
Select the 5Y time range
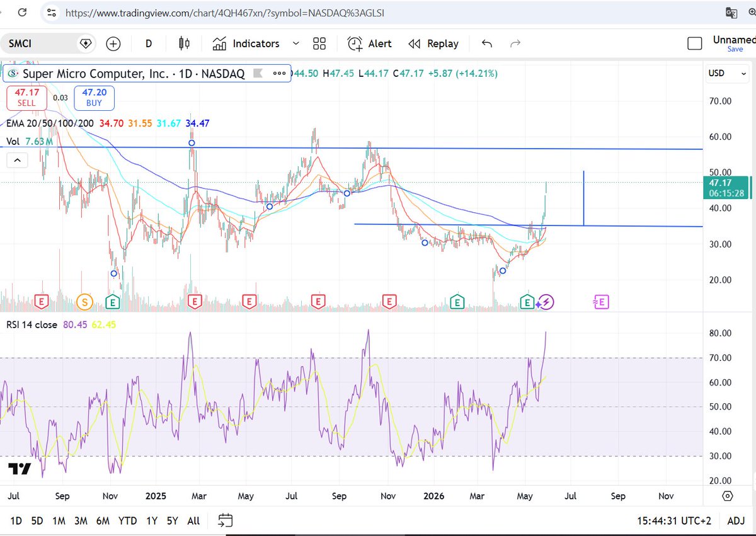pos(173,521)
